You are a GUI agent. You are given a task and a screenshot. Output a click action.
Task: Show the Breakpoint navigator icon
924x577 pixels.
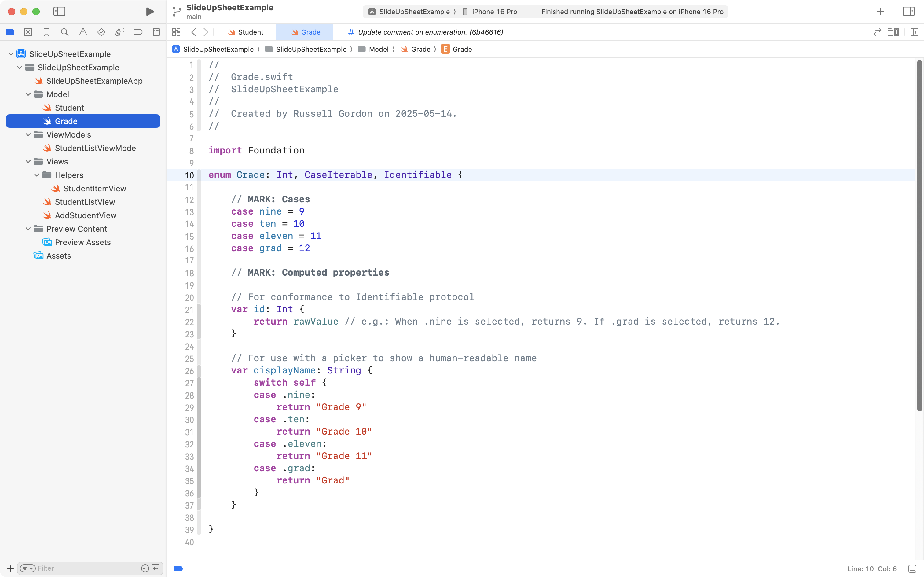pos(138,32)
